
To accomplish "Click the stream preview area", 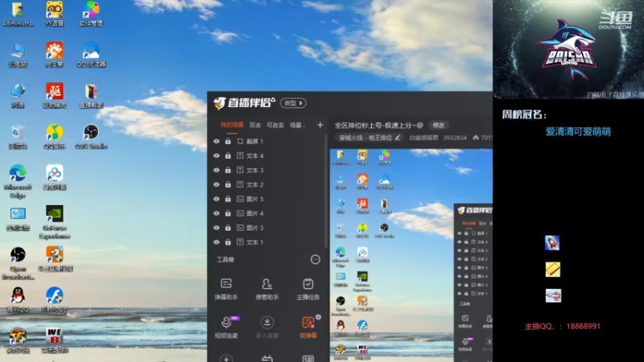I will point(411,255).
